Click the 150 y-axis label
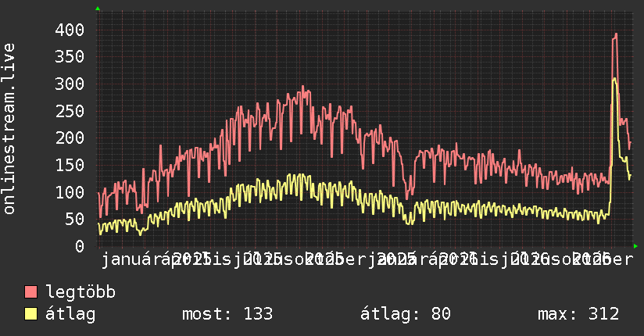 coord(70,165)
